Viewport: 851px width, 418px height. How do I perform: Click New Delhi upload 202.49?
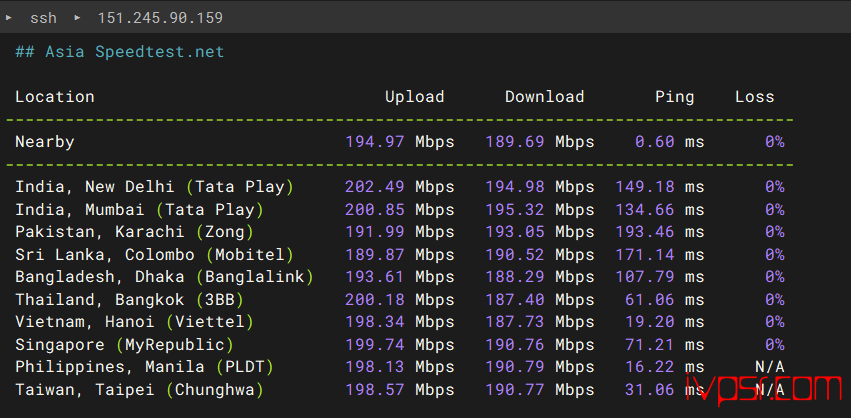[375, 187]
